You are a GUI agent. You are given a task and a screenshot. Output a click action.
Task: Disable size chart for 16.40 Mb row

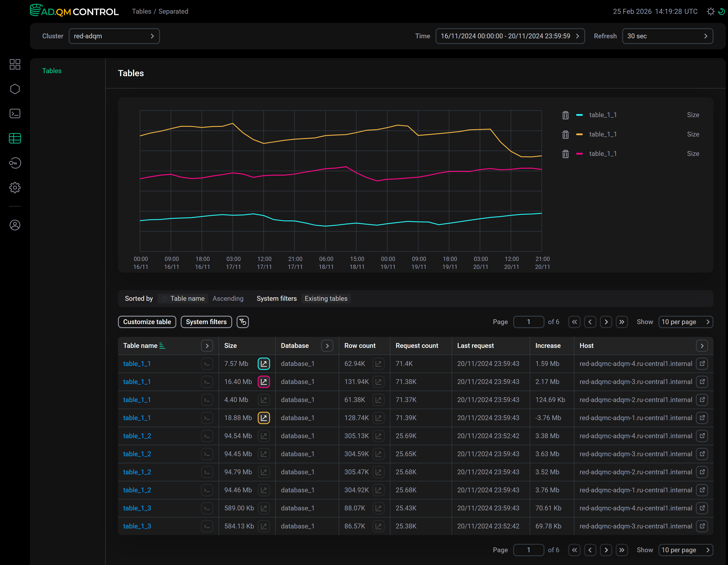click(264, 382)
